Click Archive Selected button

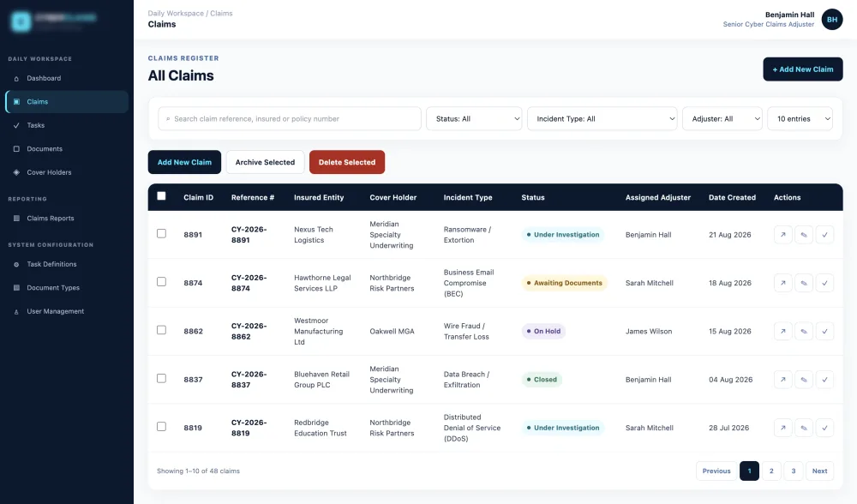pyautogui.click(x=265, y=162)
